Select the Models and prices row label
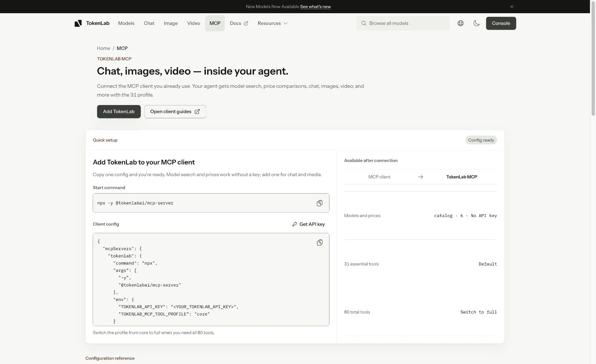 pyautogui.click(x=362, y=216)
